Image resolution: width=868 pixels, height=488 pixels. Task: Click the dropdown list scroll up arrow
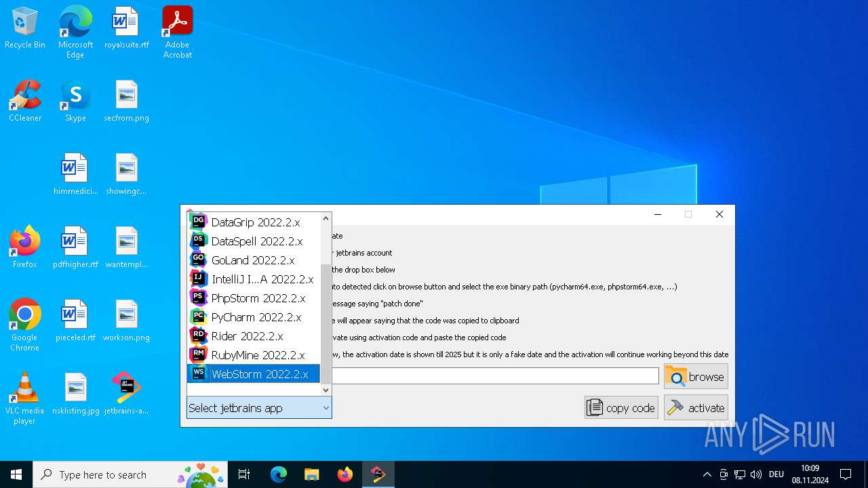(325, 218)
